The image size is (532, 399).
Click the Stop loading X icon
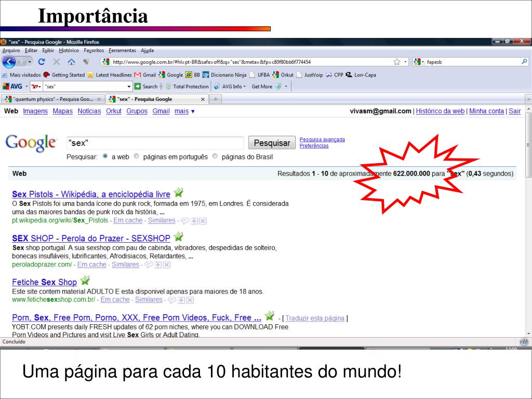coord(56,62)
